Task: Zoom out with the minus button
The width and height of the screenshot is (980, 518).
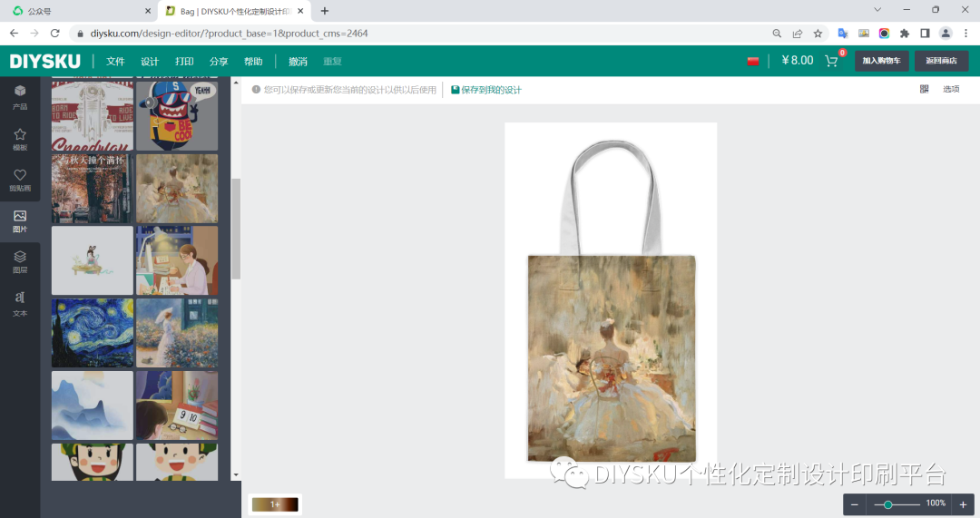Action: pyautogui.click(x=855, y=504)
